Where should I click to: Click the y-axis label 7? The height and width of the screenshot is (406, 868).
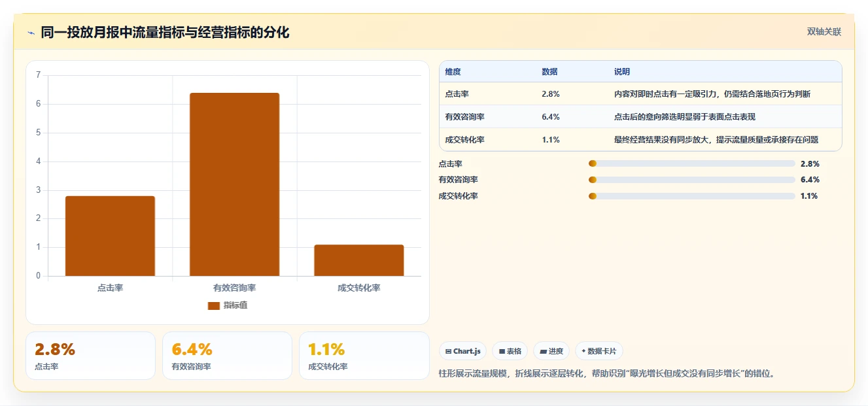tap(39, 75)
